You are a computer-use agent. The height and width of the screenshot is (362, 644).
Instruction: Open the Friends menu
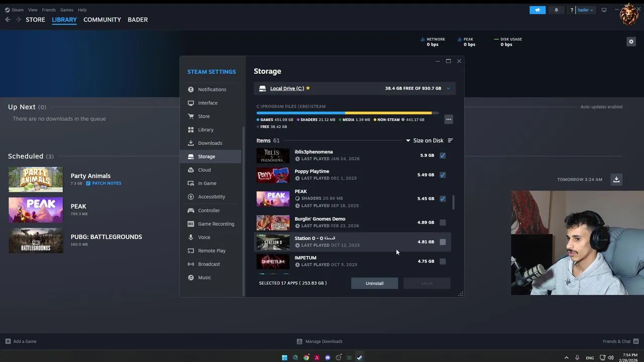(49, 10)
